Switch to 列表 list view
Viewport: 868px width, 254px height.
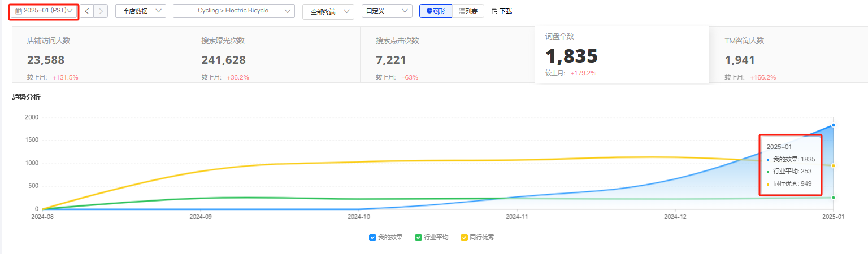468,11
